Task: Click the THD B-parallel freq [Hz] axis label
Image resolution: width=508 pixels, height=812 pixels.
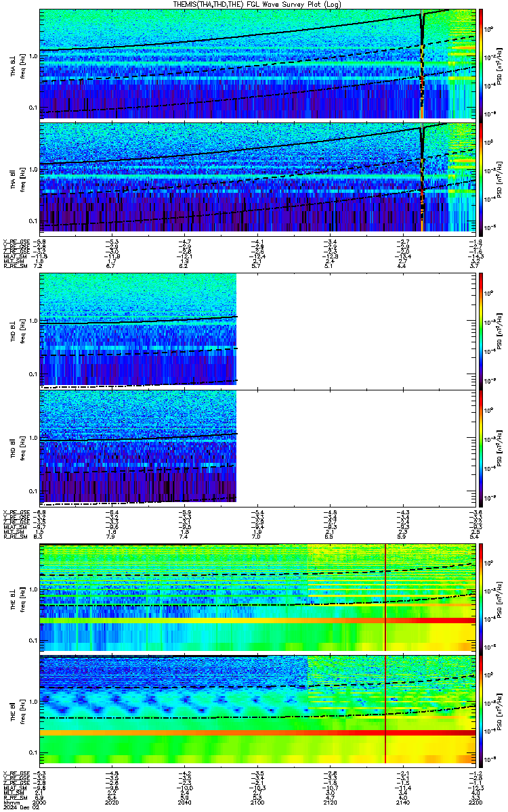Action: pos(22,447)
